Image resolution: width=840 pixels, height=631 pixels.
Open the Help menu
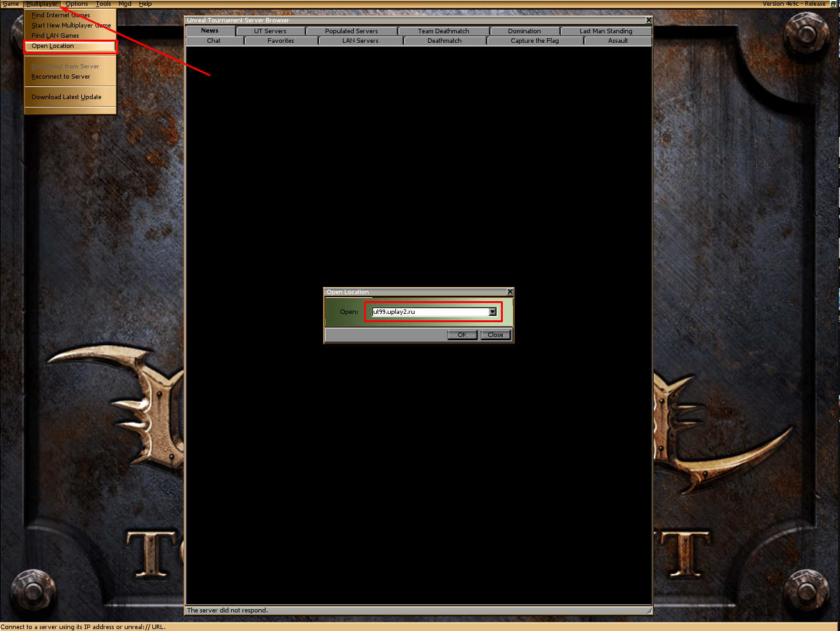click(x=145, y=4)
